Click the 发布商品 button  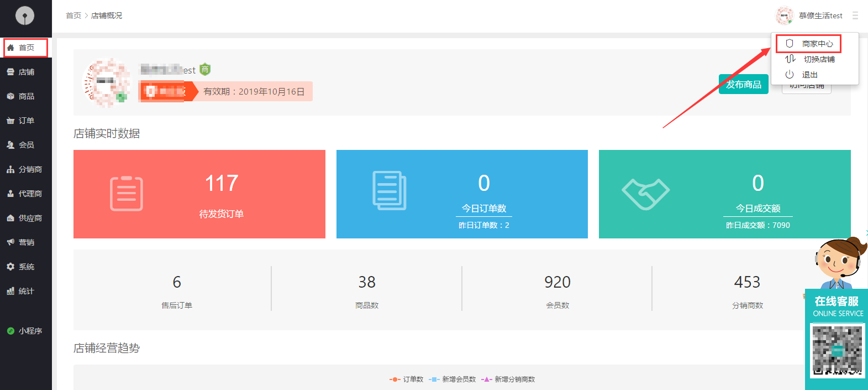(x=743, y=84)
